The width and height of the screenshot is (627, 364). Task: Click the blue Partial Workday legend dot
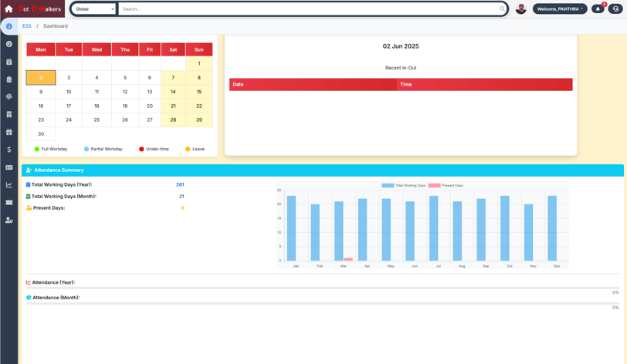pos(86,149)
